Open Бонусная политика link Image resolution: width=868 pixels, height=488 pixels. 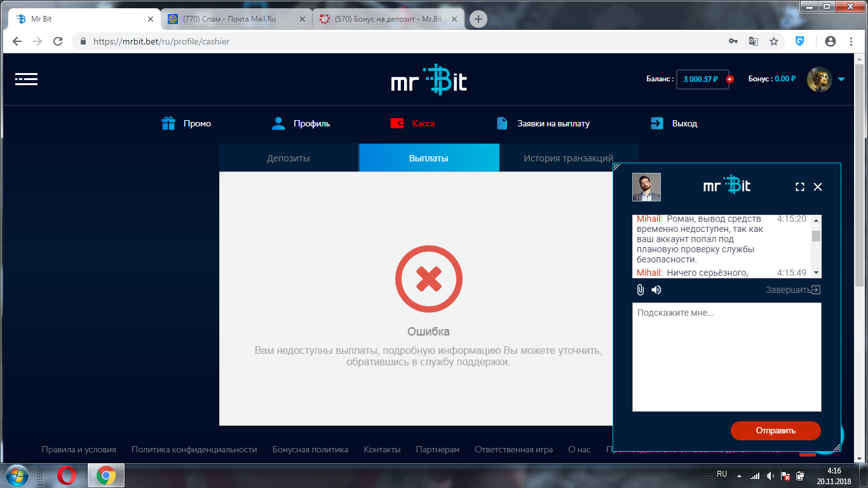tap(310, 449)
